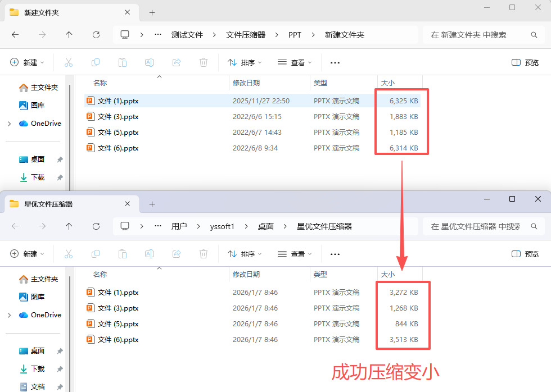Viewport: 551px width, 392px height.
Task: Sort by 大小 column in 星优文件压缩器 window
Action: (x=388, y=275)
